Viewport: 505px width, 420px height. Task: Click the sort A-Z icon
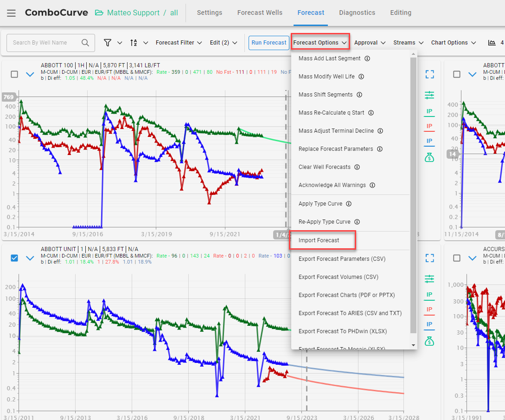tap(134, 43)
